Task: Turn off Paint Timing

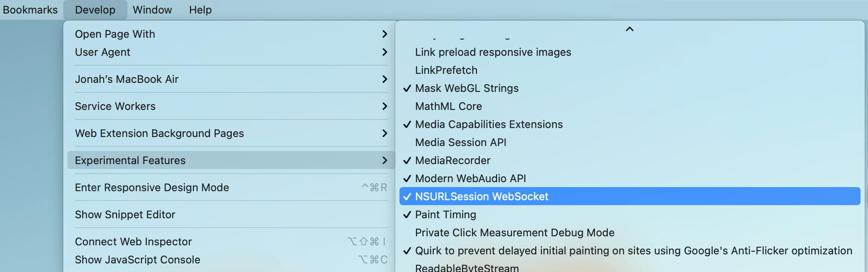Action: click(446, 215)
